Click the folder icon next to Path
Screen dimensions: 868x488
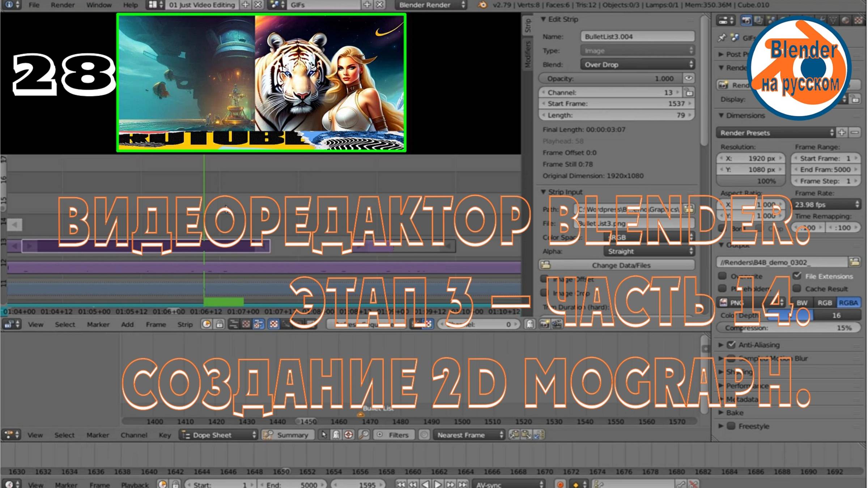(x=689, y=209)
